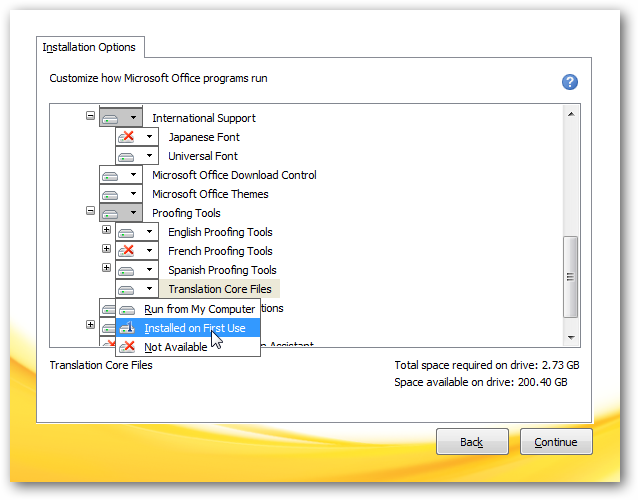Click Japanese Font not-available icon

(126, 137)
